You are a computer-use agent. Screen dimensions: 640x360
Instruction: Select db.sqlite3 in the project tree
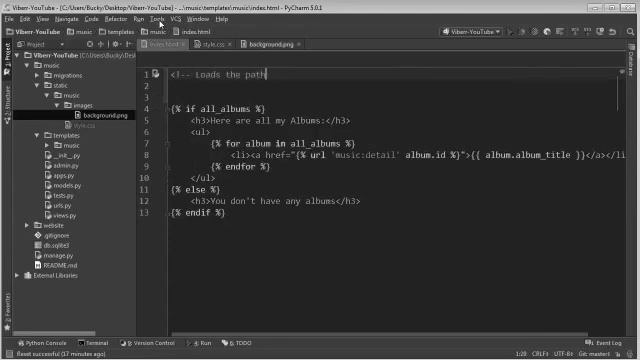pyautogui.click(x=52, y=245)
